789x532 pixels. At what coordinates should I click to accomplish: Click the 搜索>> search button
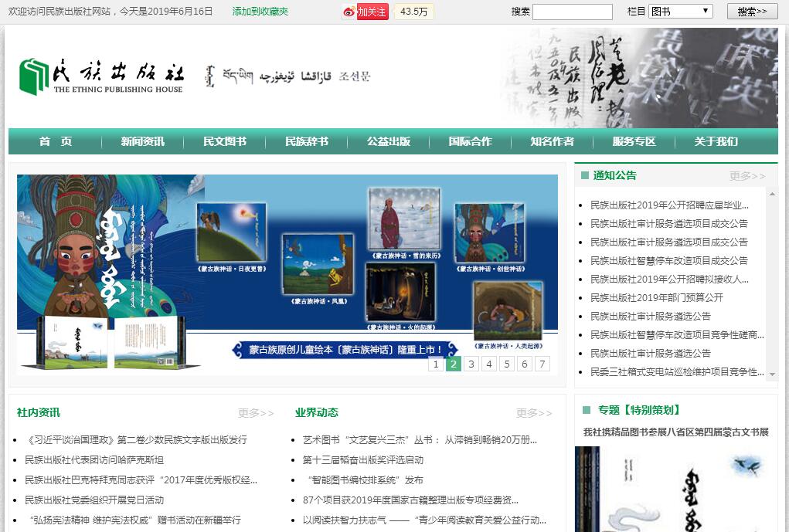[752, 12]
